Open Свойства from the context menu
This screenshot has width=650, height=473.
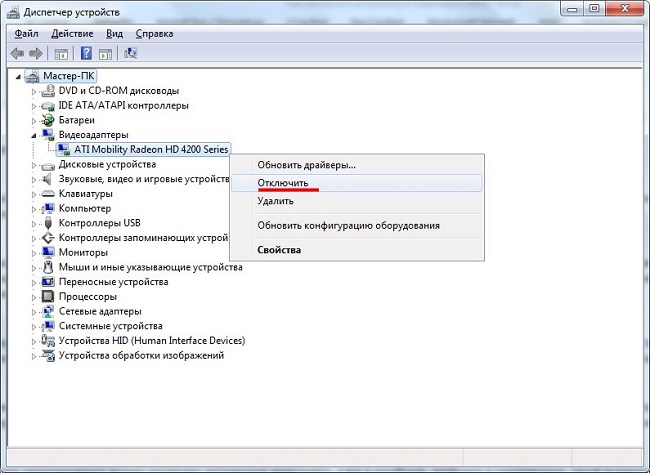click(357, 250)
